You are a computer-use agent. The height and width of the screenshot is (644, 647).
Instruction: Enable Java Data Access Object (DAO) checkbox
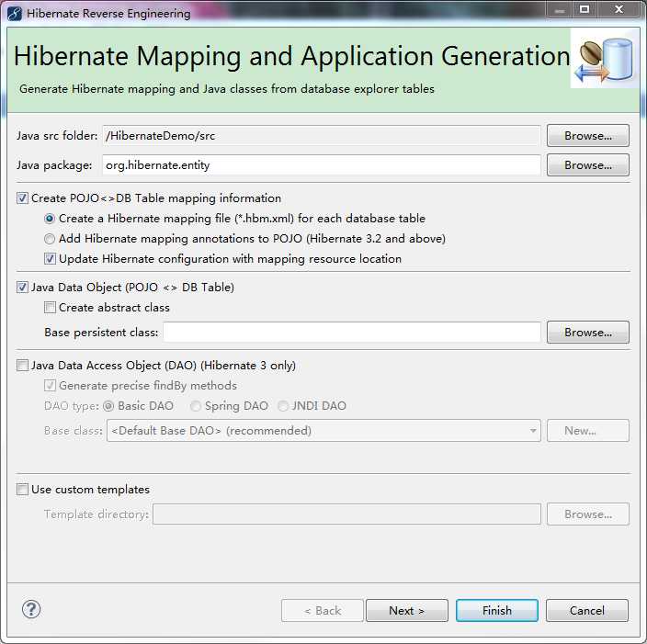[22, 366]
